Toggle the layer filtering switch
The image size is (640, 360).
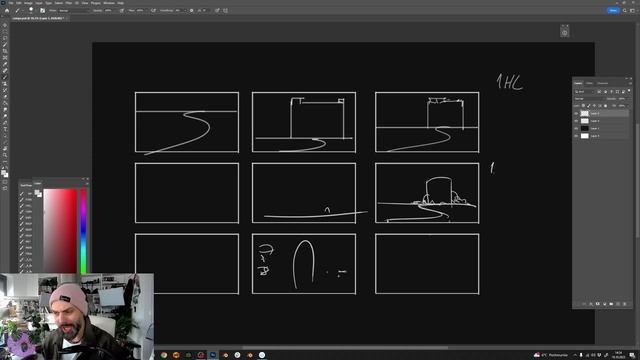point(629,91)
